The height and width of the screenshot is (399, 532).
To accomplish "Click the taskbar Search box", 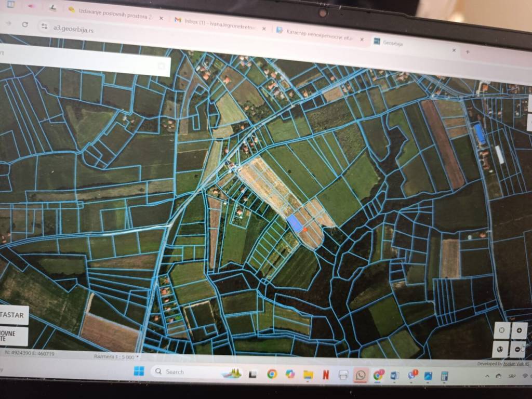I will pyautogui.click(x=197, y=372).
